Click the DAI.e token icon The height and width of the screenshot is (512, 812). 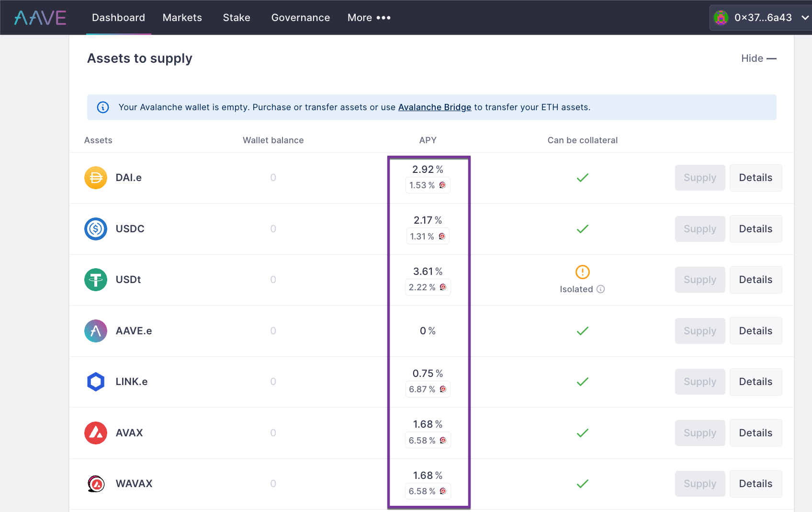[x=95, y=178]
